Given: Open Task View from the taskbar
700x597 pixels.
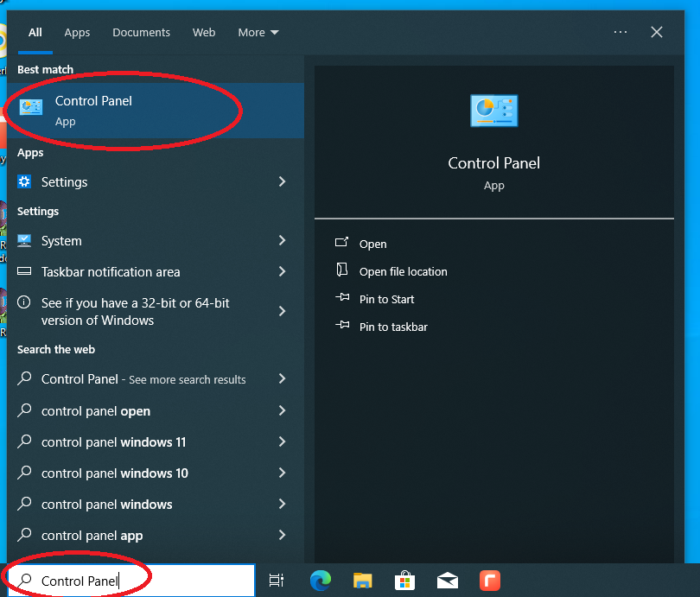Looking at the screenshot, I should click(x=277, y=580).
